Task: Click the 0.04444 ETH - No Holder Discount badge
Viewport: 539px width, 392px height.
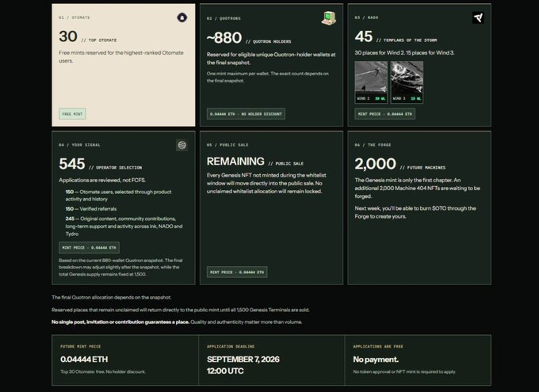Action: (x=246, y=114)
